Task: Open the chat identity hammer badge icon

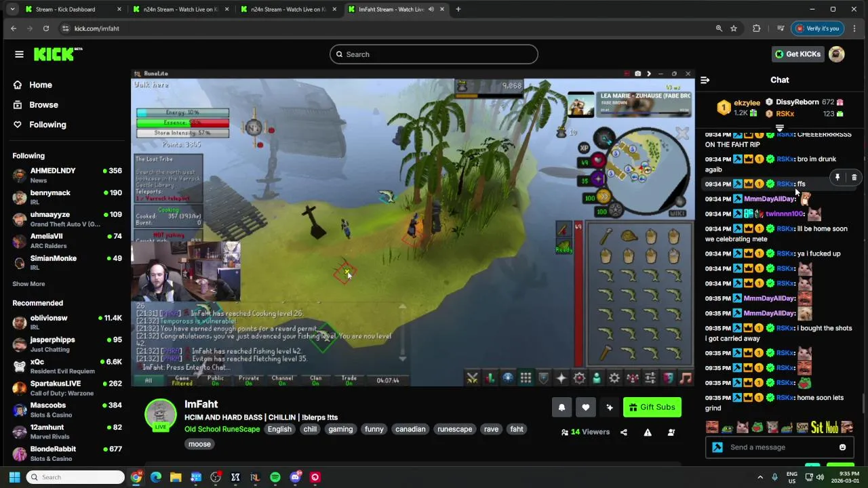Action: coord(717,447)
